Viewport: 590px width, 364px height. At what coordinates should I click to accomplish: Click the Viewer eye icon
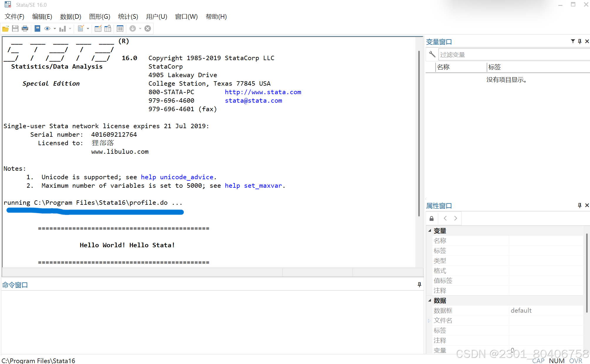click(x=47, y=28)
